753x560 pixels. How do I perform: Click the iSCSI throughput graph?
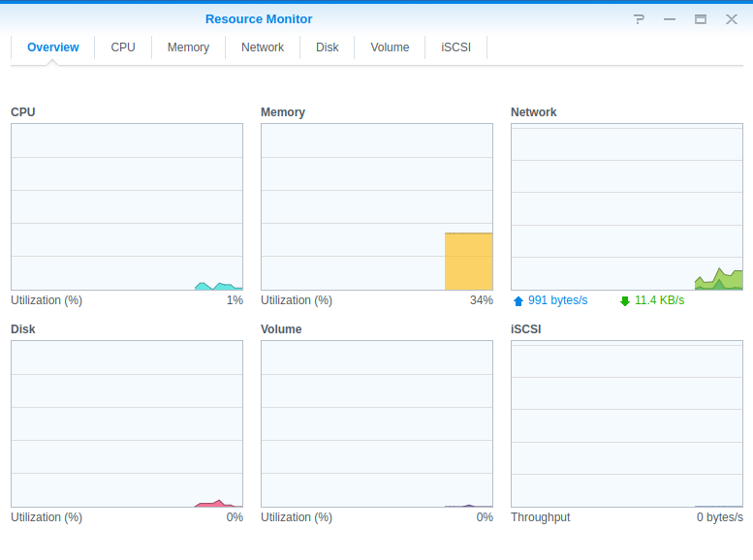tap(627, 423)
